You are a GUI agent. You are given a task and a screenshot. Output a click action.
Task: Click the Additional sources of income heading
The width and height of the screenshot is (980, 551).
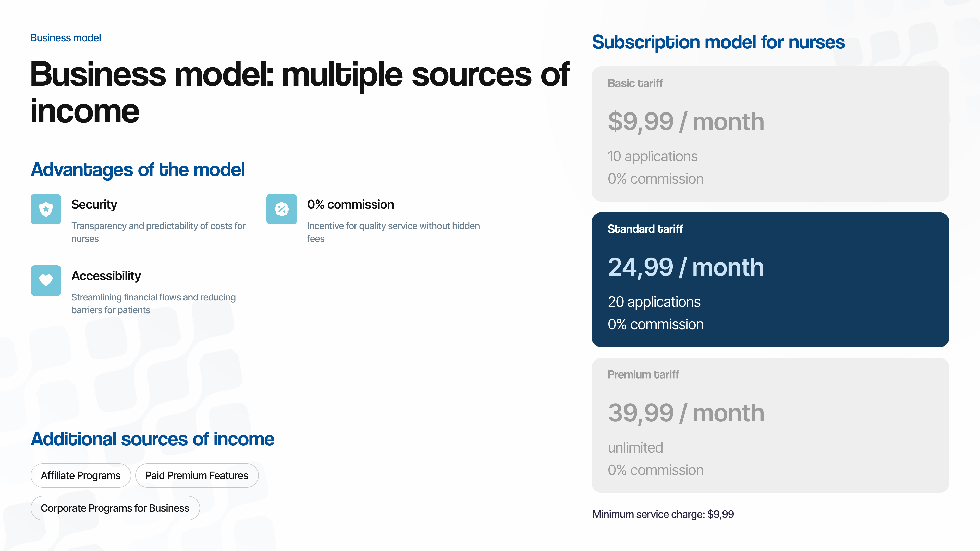pyautogui.click(x=152, y=439)
